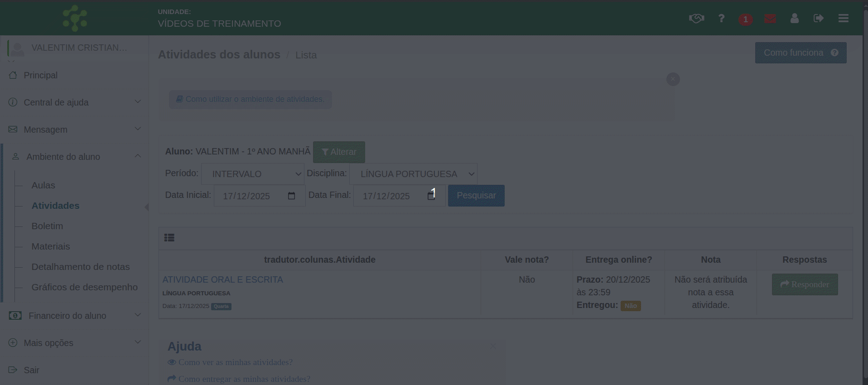Viewport: 868px width, 385px height.
Task: Open Boletim in the sidebar
Action: point(47,226)
